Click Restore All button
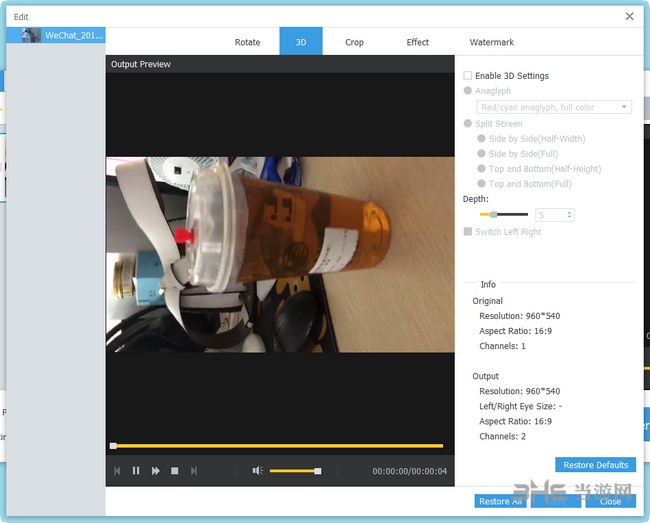Viewport: 650px width, 523px height. point(500,501)
